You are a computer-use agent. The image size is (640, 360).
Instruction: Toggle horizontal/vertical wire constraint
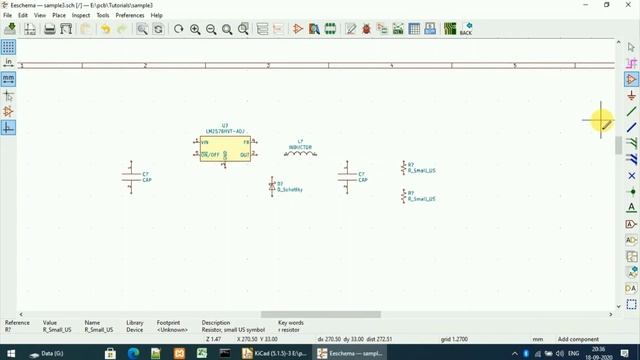pyautogui.click(x=8, y=128)
